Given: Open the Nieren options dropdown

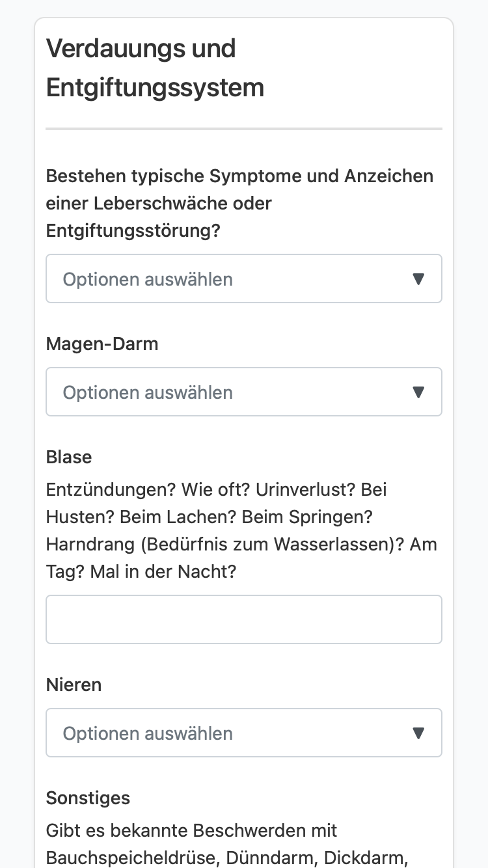Looking at the screenshot, I should [x=244, y=733].
